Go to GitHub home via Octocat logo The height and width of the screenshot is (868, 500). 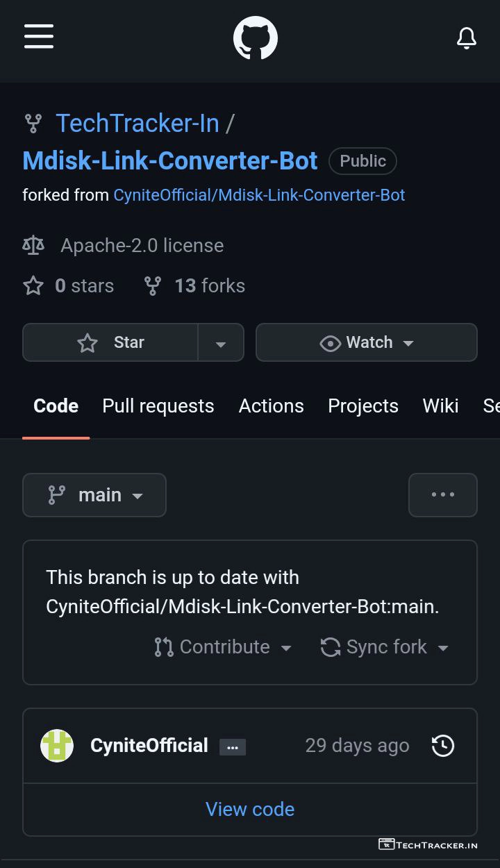(x=256, y=38)
